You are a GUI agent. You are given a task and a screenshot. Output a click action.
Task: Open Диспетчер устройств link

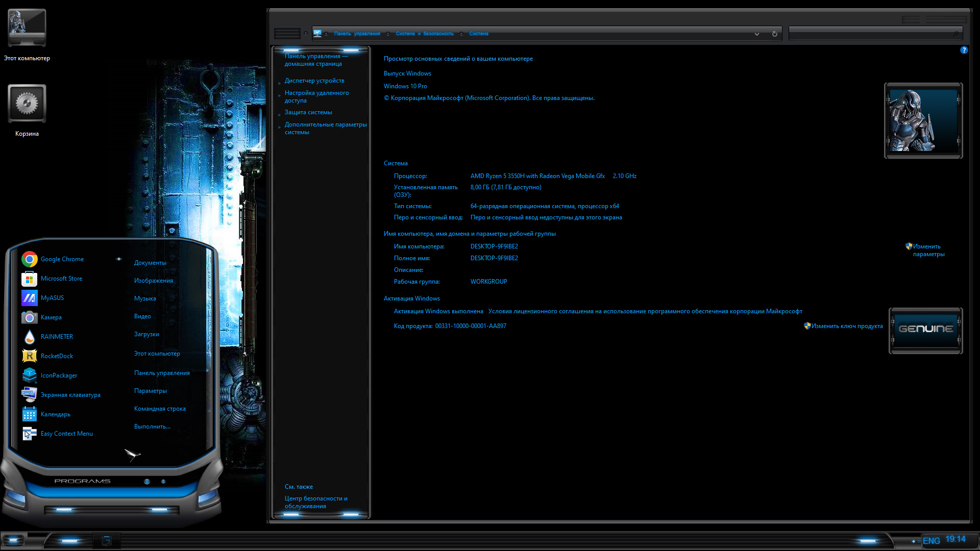pyautogui.click(x=314, y=81)
